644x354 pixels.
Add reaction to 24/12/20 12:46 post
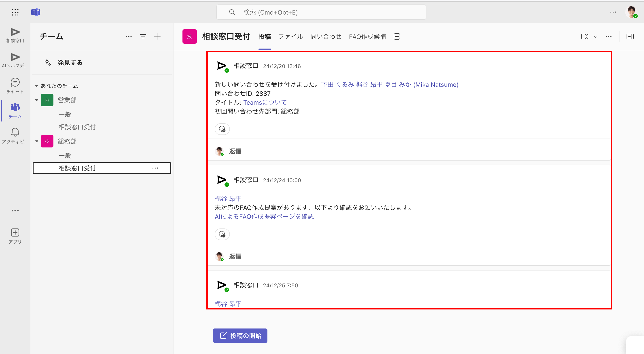(222, 129)
